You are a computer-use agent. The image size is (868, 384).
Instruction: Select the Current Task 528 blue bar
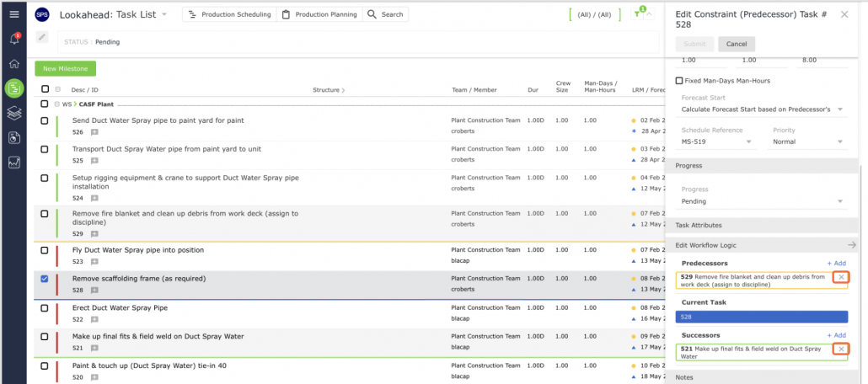[x=762, y=317]
